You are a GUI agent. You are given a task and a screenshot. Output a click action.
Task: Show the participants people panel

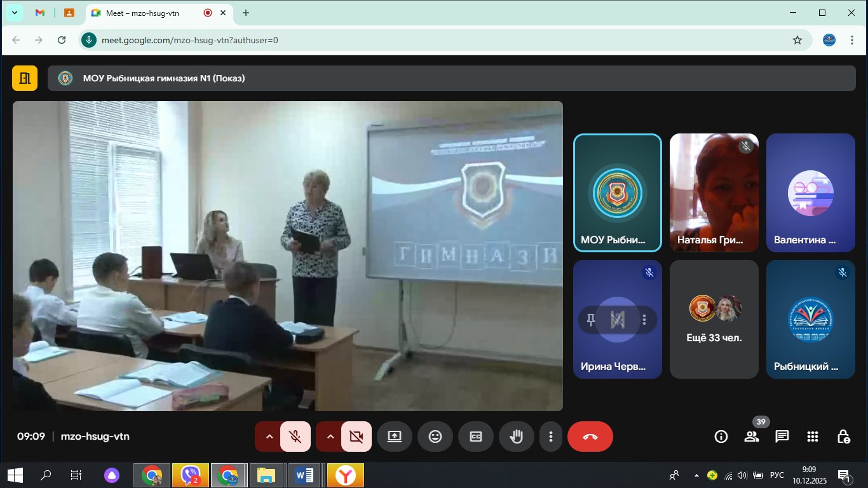[752, 437]
